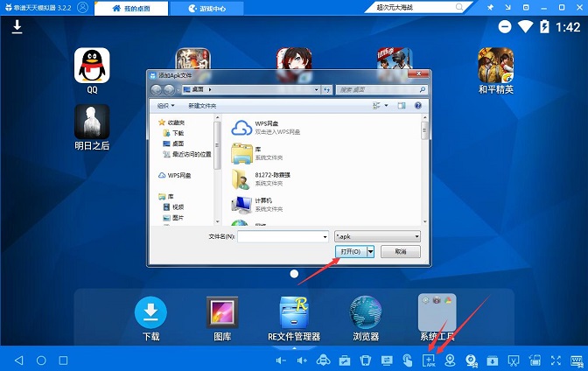Open the 系统工具 folder
Screen dimensions: 588x371
[437, 318]
